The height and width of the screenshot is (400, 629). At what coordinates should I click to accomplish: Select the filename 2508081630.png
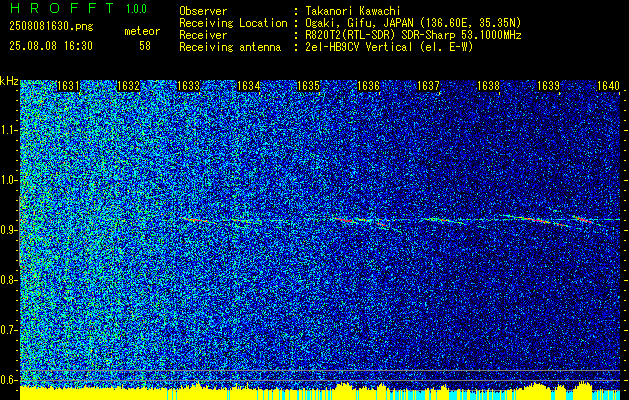(x=51, y=27)
